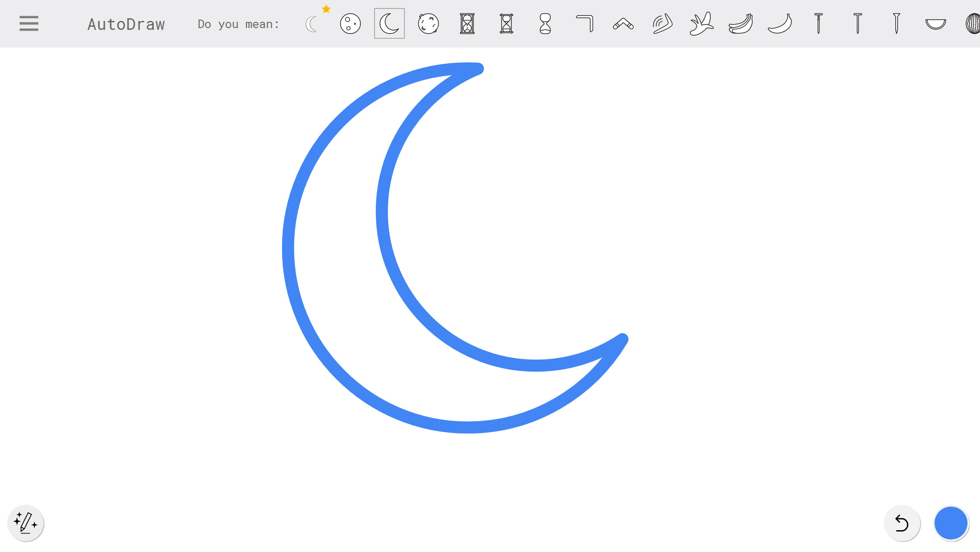Select the full moon with craters suggestion
Image resolution: width=980 pixels, height=552 pixels.
(350, 24)
